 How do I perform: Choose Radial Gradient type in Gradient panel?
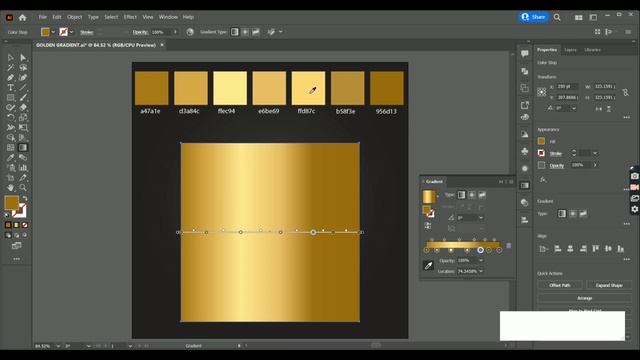click(x=472, y=195)
